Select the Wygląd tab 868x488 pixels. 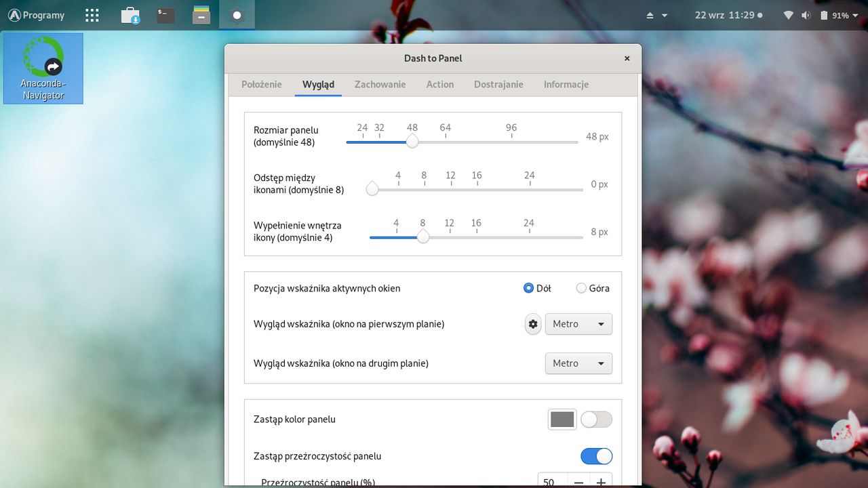318,85
